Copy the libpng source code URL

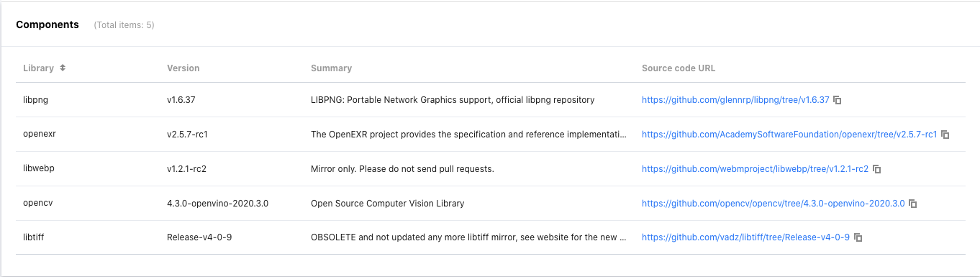(x=838, y=100)
